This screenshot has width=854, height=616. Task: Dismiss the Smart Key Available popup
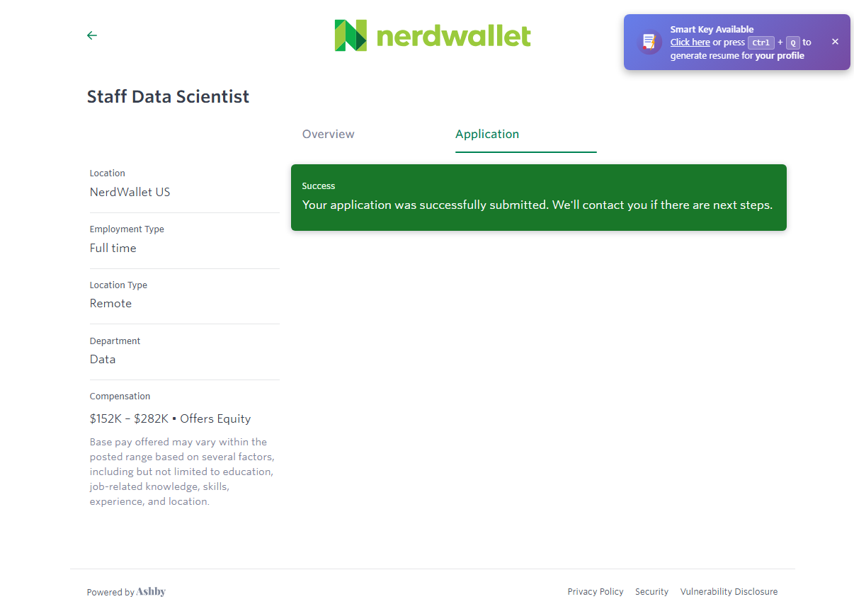pyautogui.click(x=835, y=42)
